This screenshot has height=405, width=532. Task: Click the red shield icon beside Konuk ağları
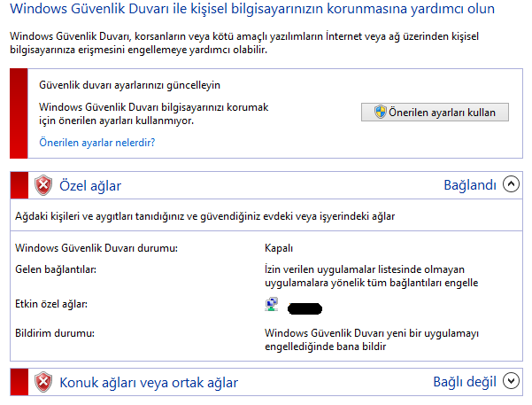(43, 382)
